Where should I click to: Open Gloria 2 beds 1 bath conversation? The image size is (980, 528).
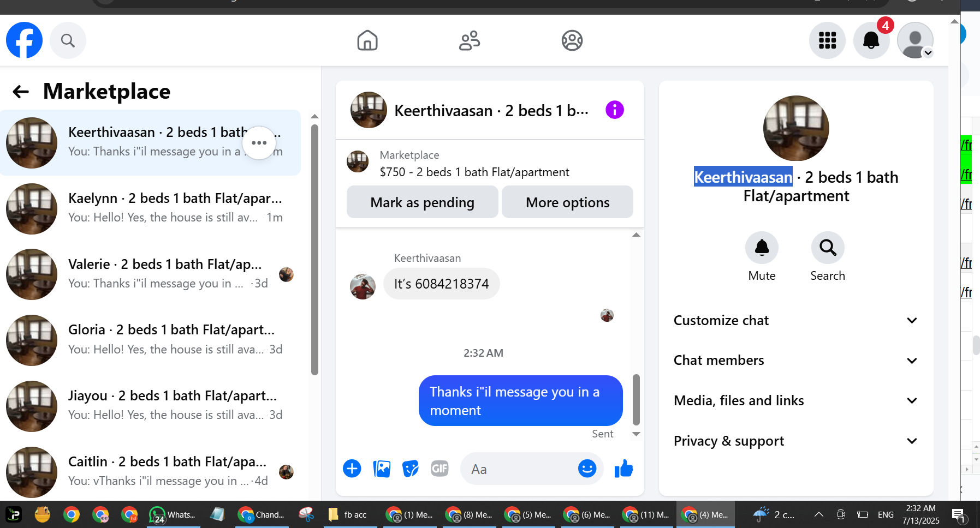[x=151, y=340]
